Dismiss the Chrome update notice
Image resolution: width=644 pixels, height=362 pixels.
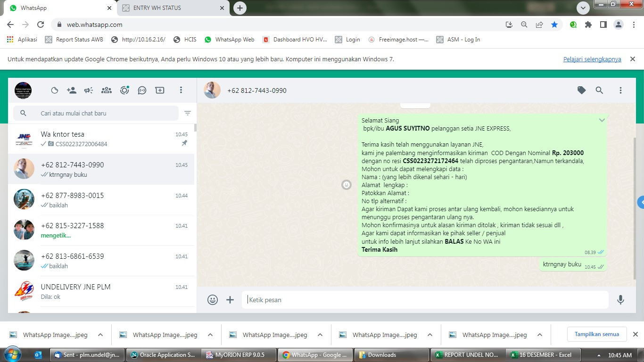click(x=633, y=59)
